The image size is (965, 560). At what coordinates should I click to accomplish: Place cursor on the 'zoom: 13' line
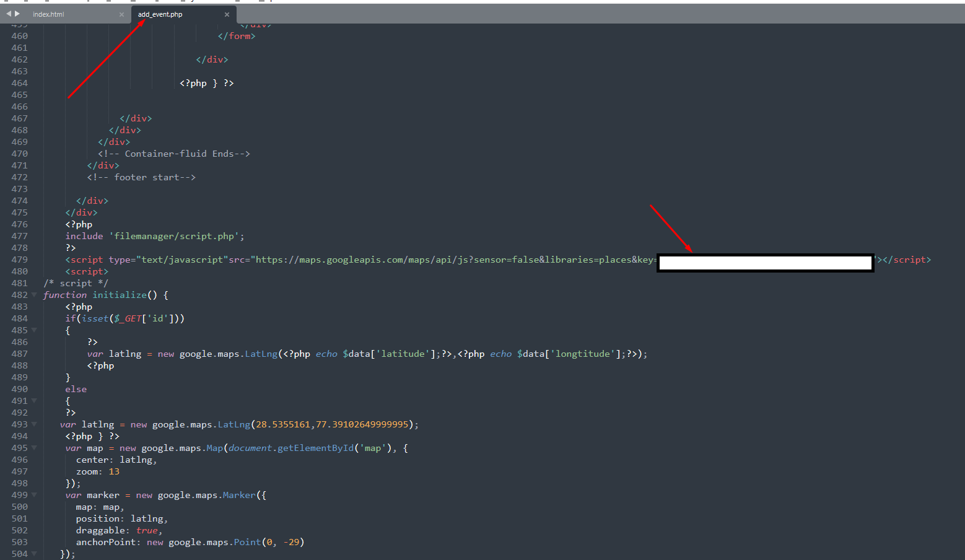98,471
